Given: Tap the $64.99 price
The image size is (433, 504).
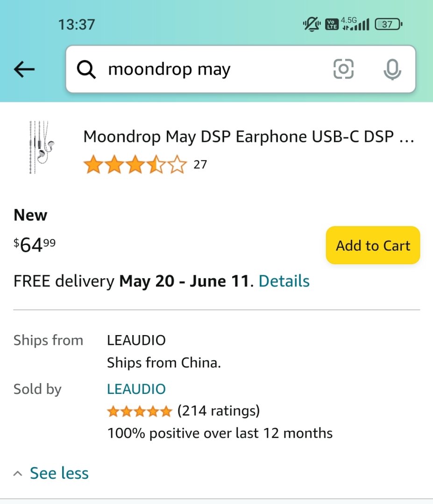Looking at the screenshot, I should tap(35, 245).
